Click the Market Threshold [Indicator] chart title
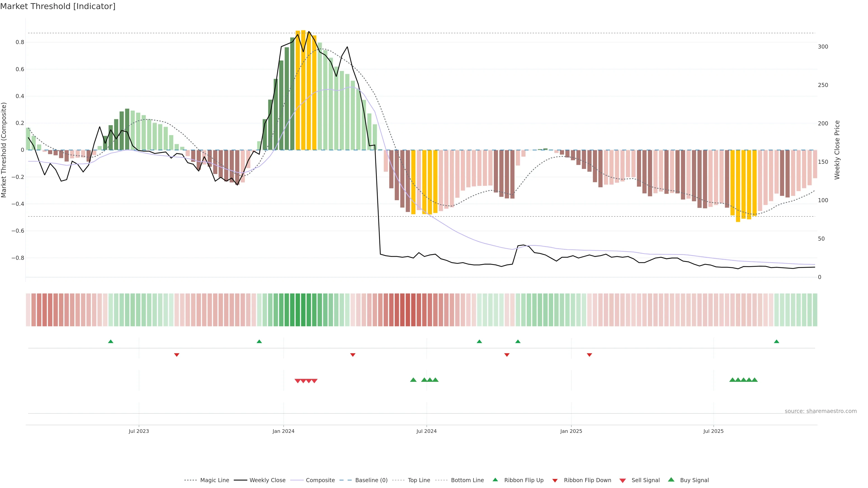Screen dimensions: 868x488 [58, 6]
